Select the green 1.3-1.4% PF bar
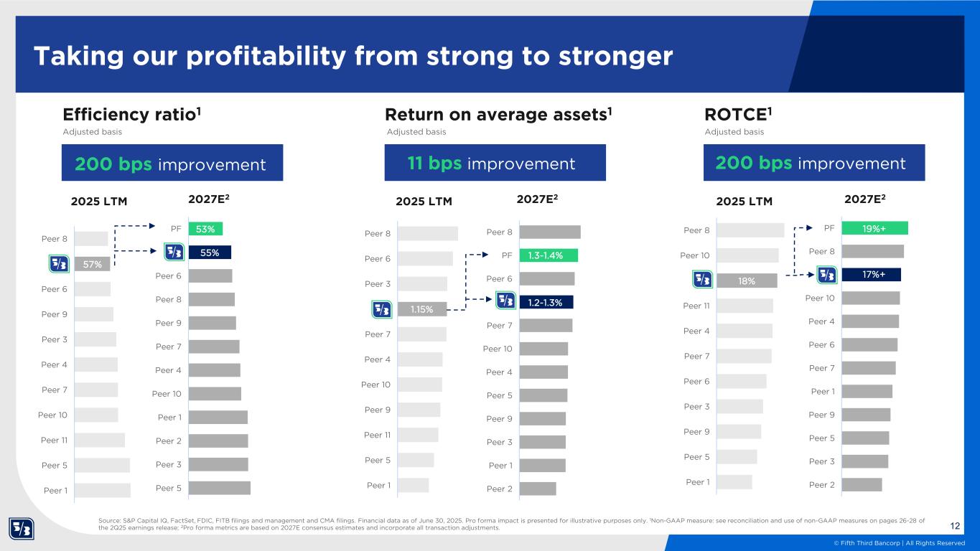 tap(549, 255)
